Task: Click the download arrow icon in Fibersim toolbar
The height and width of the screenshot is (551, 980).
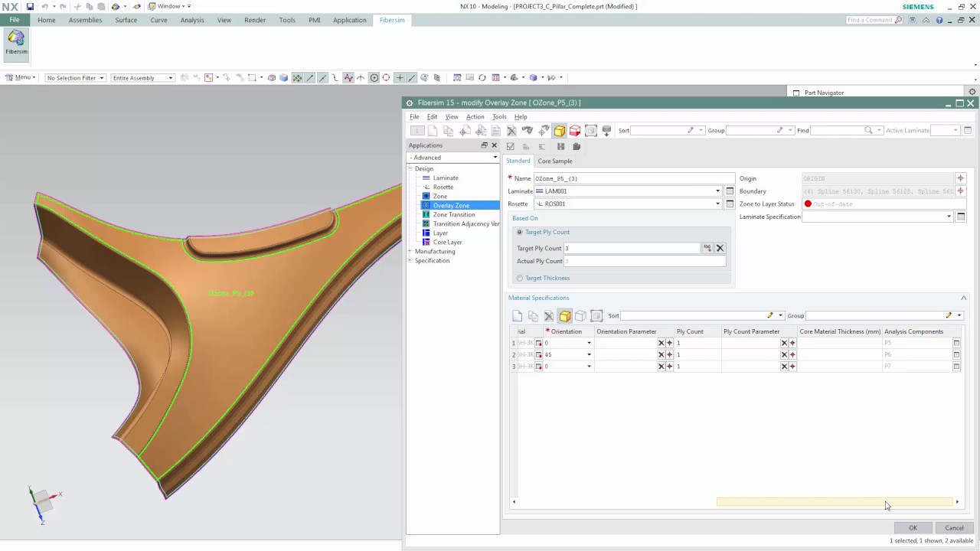Action: 606,131
